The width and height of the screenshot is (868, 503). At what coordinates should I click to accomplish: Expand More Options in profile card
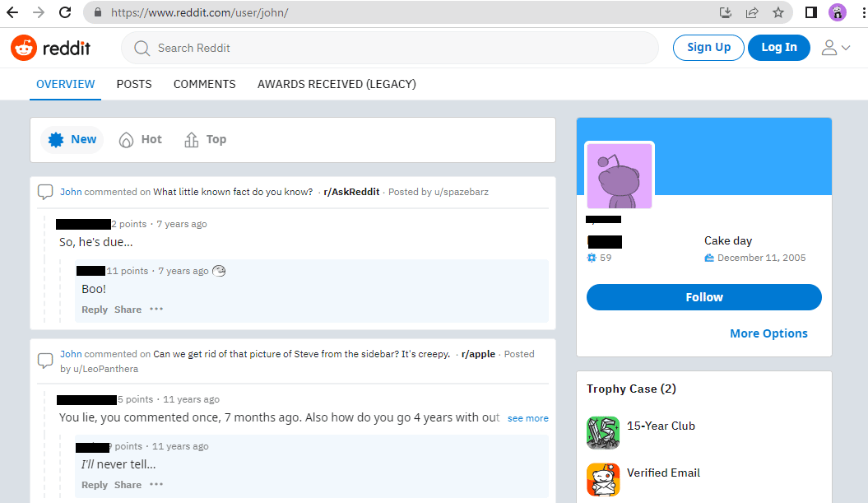point(768,333)
